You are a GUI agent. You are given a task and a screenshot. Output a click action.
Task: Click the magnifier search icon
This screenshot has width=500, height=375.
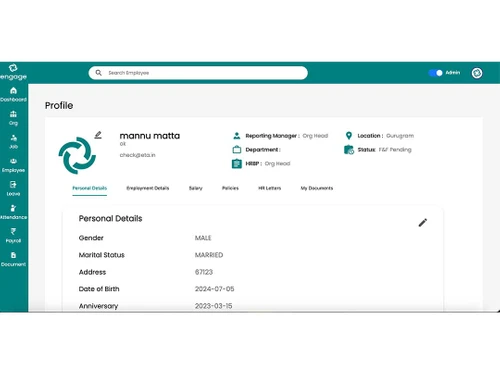coord(99,73)
